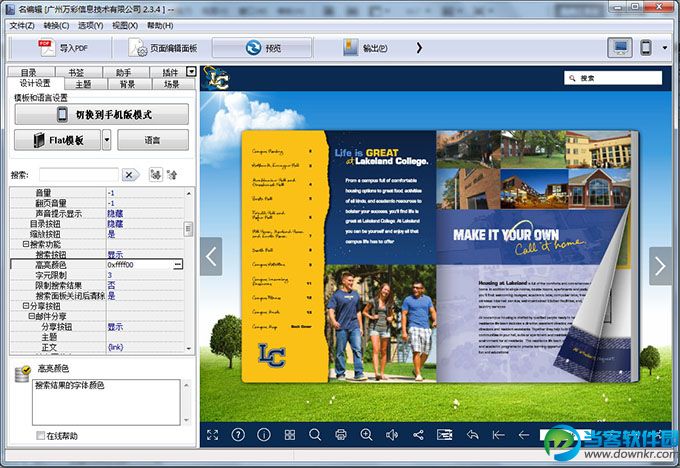Screen dimensions: 680x468
Task: Toggle the sound speaker icon
Action: coord(392,435)
